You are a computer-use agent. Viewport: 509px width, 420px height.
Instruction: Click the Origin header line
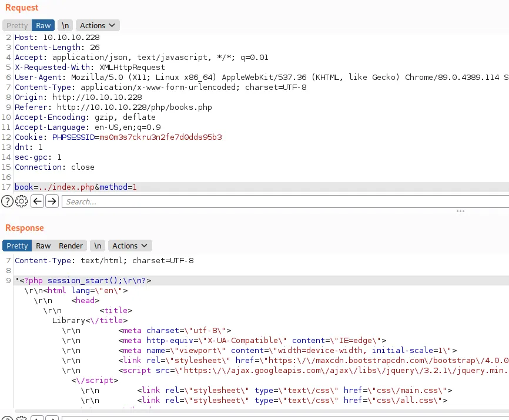click(x=78, y=98)
